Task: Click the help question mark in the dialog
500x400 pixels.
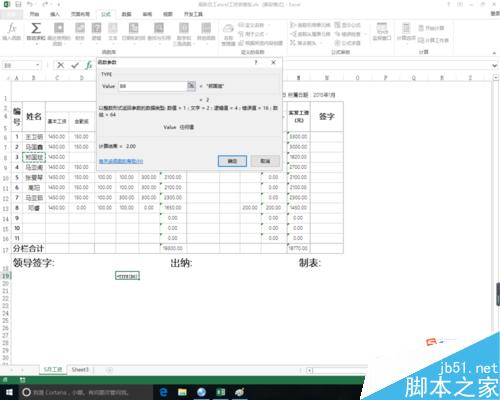Action: click(256, 62)
